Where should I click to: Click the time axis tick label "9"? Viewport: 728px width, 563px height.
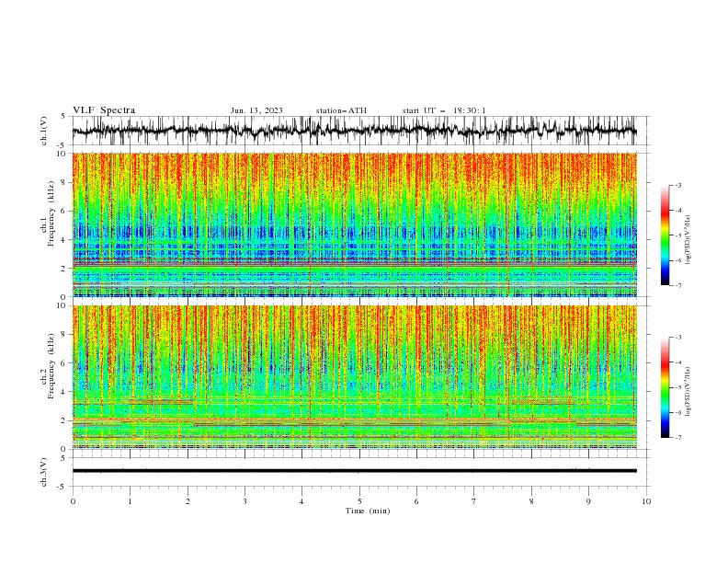click(x=588, y=501)
